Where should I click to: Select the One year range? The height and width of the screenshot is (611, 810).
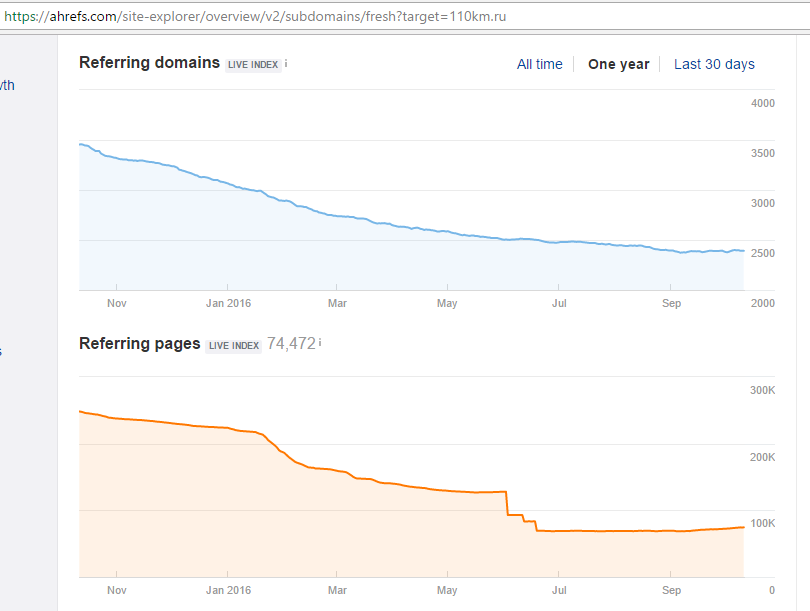coord(618,64)
